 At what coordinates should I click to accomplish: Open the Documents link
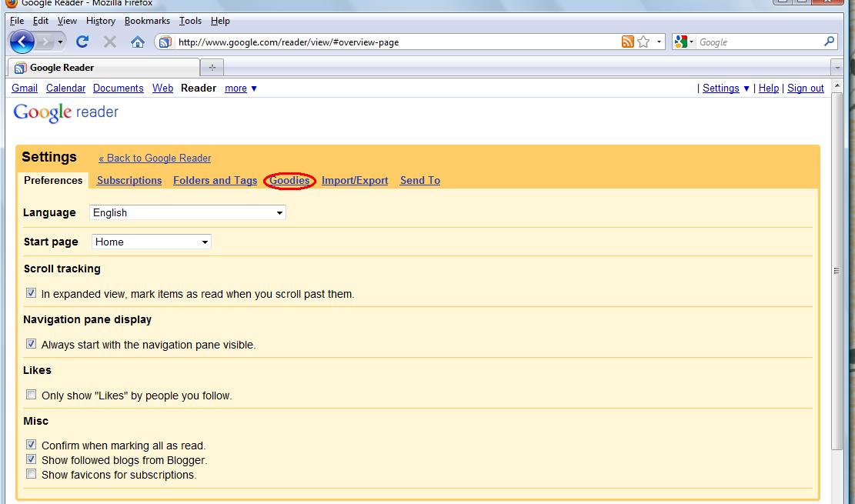(118, 88)
